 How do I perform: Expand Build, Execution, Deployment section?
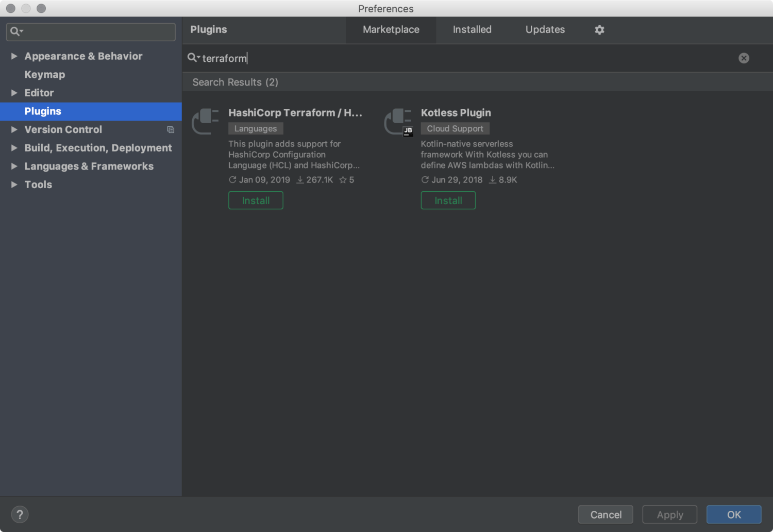click(x=14, y=148)
